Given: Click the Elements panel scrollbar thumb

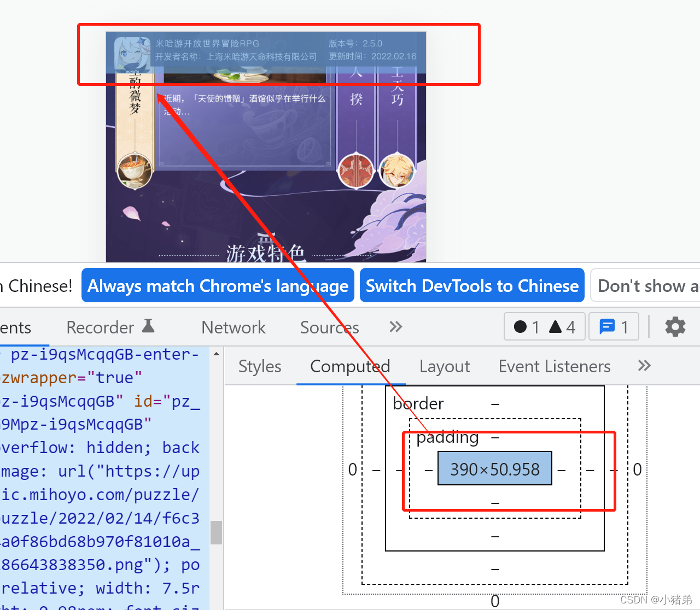Looking at the screenshot, I should [217, 532].
